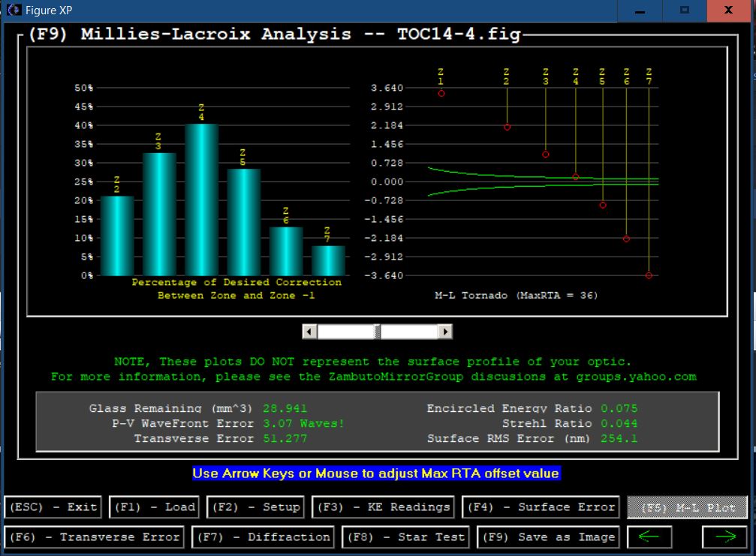The width and height of the screenshot is (756, 556).
Task: Click the Use Arrow Keys hint text
Action: click(x=375, y=473)
